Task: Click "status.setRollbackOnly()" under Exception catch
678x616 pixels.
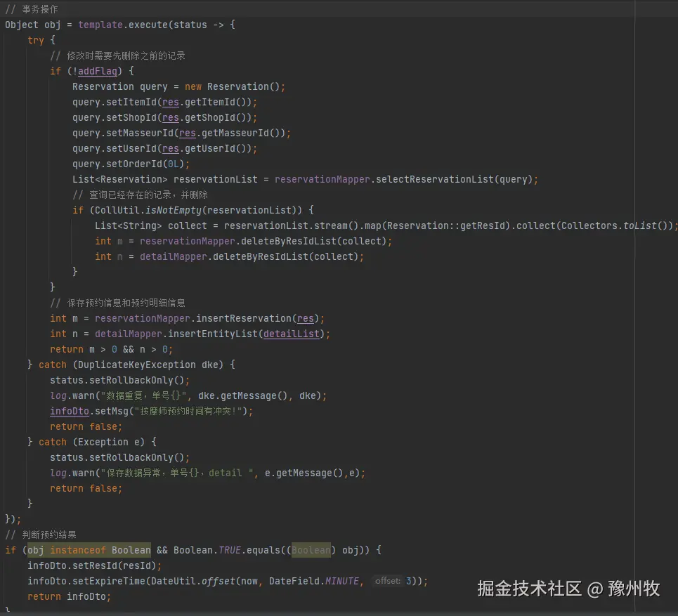Action: pyautogui.click(x=117, y=458)
